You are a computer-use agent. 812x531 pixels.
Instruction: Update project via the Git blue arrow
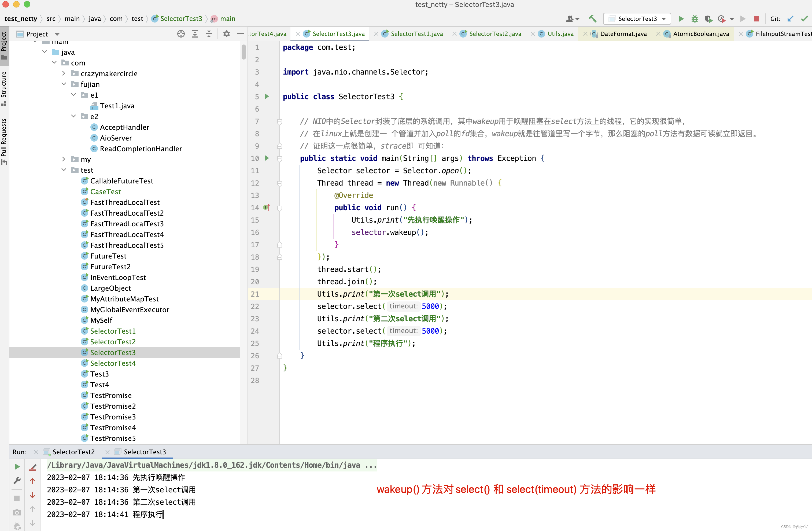pyautogui.click(x=790, y=19)
